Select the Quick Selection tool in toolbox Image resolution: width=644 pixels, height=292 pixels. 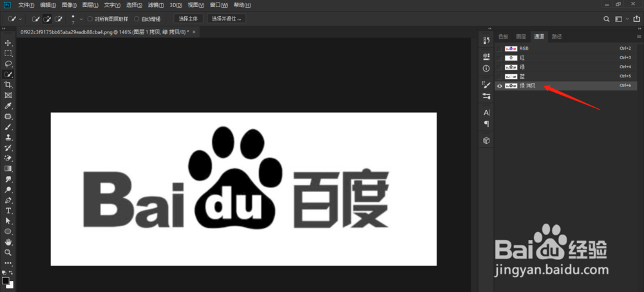coord(8,74)
